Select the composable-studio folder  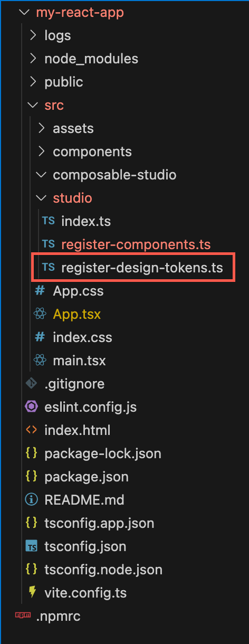[x=114, y=175]
